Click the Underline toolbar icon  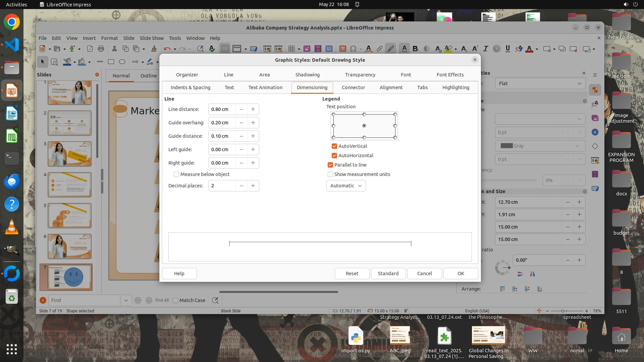click(507, 49)
